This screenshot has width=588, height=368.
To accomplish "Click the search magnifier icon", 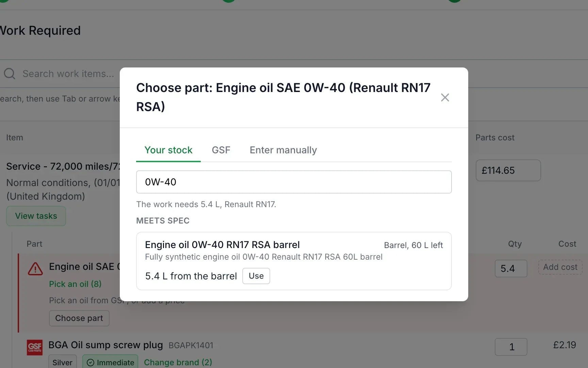I will pos(10,74).
